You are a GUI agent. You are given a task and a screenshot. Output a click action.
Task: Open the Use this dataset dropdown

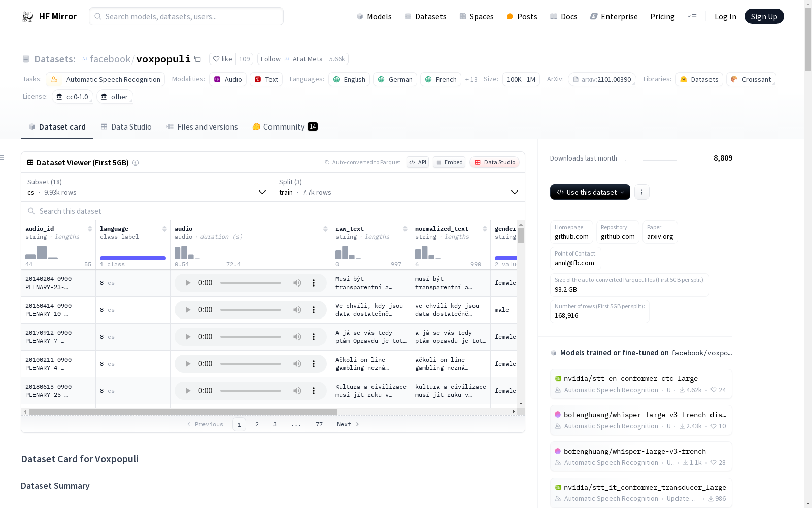[x=590, y=192]
